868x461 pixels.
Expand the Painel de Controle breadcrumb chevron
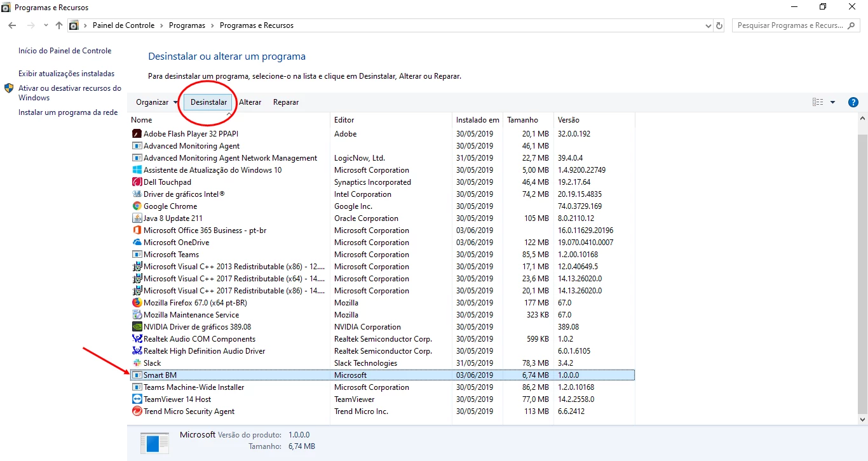[x=162, y=26]
